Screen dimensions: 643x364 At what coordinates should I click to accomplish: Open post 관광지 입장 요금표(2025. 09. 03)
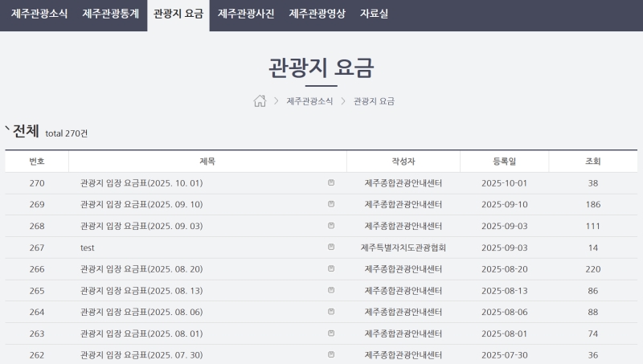click(x=141, y=227)
